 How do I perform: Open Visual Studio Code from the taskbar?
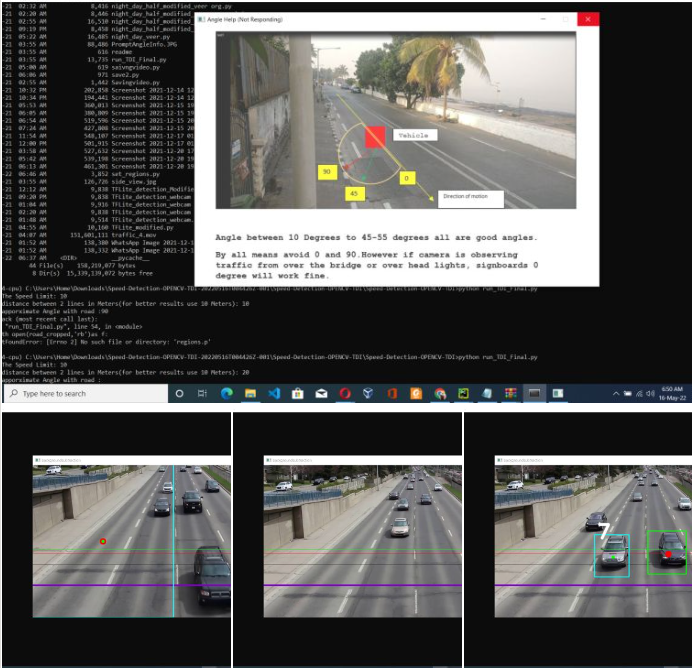[x=274, y=393]
